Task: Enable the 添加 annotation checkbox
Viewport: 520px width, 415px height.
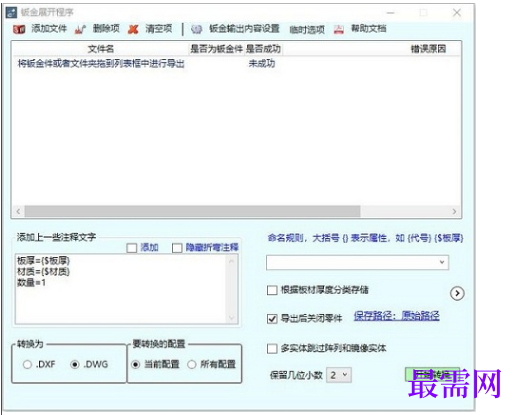Action: (132, 248)
